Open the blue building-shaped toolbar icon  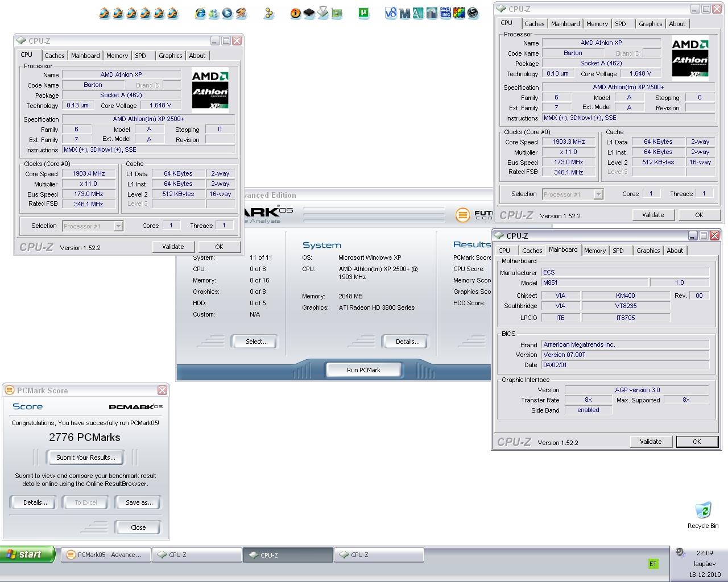(x=432, y=13)
